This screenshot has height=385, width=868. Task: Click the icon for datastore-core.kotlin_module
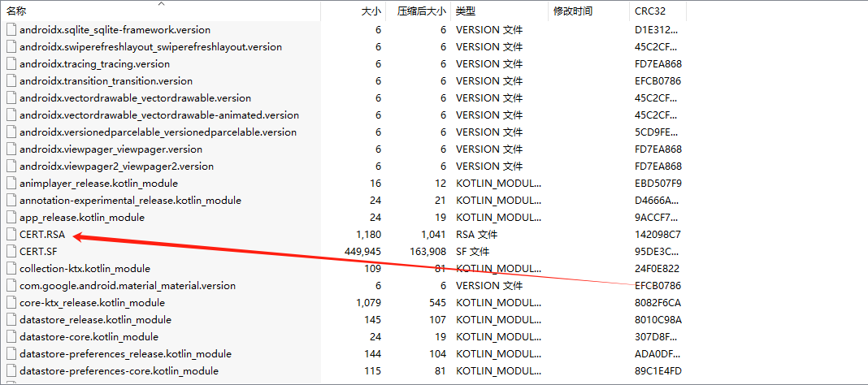click(11, 337)
